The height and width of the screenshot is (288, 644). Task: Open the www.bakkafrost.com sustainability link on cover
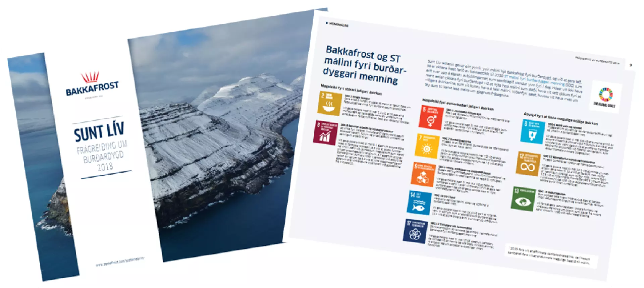[120, 262]
